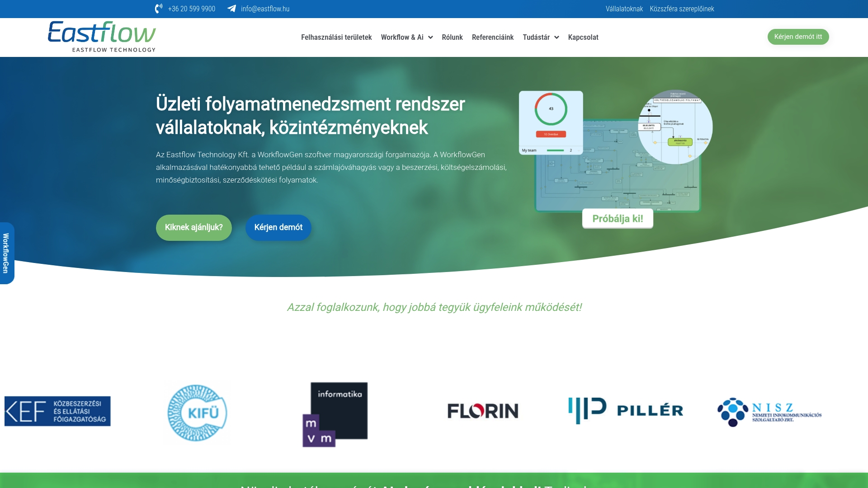Click the green donut chart showing 43

(x=551, y=108)
